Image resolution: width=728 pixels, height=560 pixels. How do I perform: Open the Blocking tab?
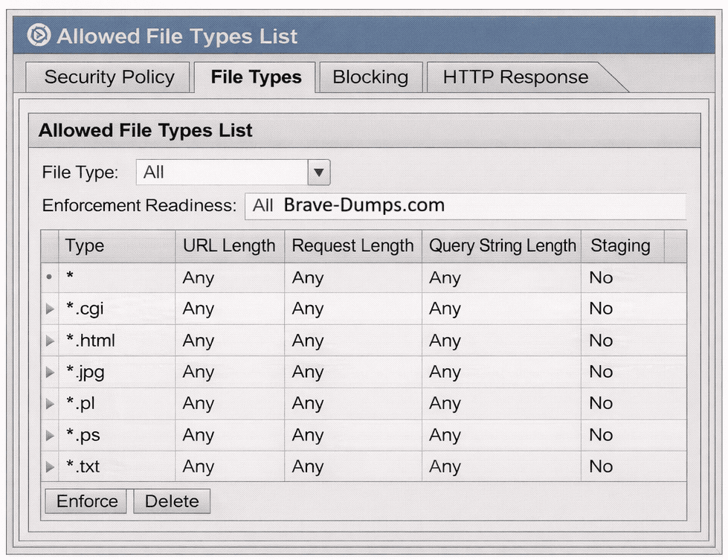pos(370,77)
